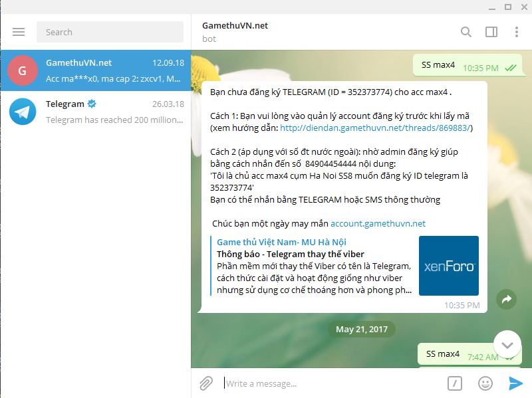The height and width of the screenshot is (398, 532).
Task: Click the 12.09.18 date on GamethuVN.net row
Action: [x=168, y=62]
